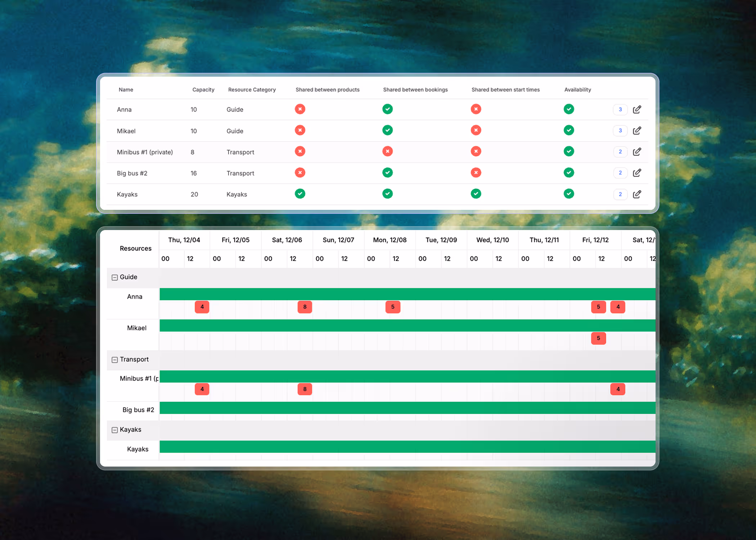Click the red '8' marker on Anna's timeline

pos(305,307)
